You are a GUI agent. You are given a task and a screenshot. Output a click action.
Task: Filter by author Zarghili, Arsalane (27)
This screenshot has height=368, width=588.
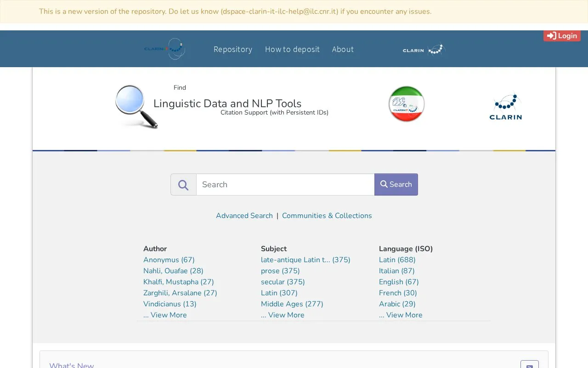point(180,293)
